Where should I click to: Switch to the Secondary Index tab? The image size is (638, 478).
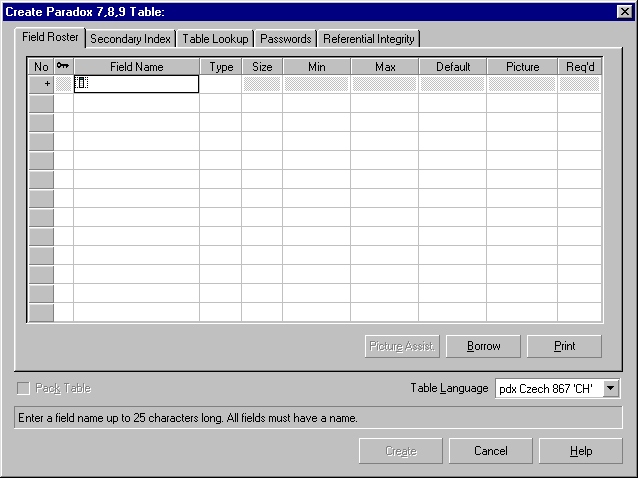(x=131, y=38)
